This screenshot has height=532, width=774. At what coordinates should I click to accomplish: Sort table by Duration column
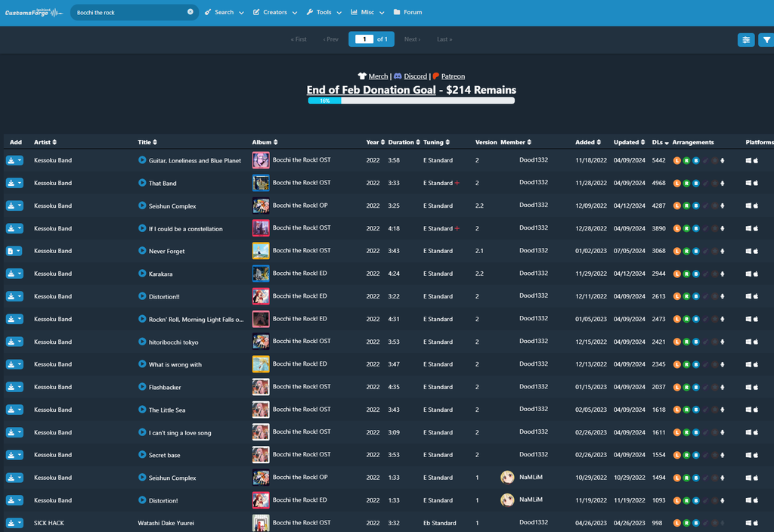click(404, 142)
